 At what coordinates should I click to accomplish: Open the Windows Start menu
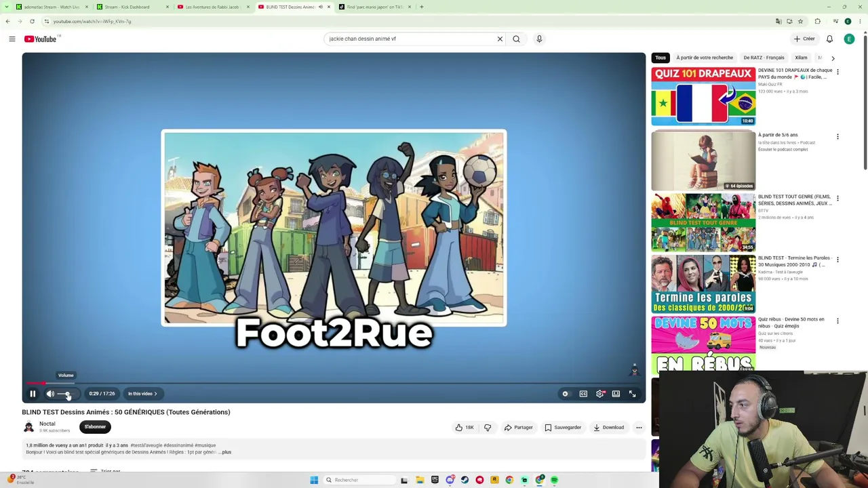pos(314,480)
